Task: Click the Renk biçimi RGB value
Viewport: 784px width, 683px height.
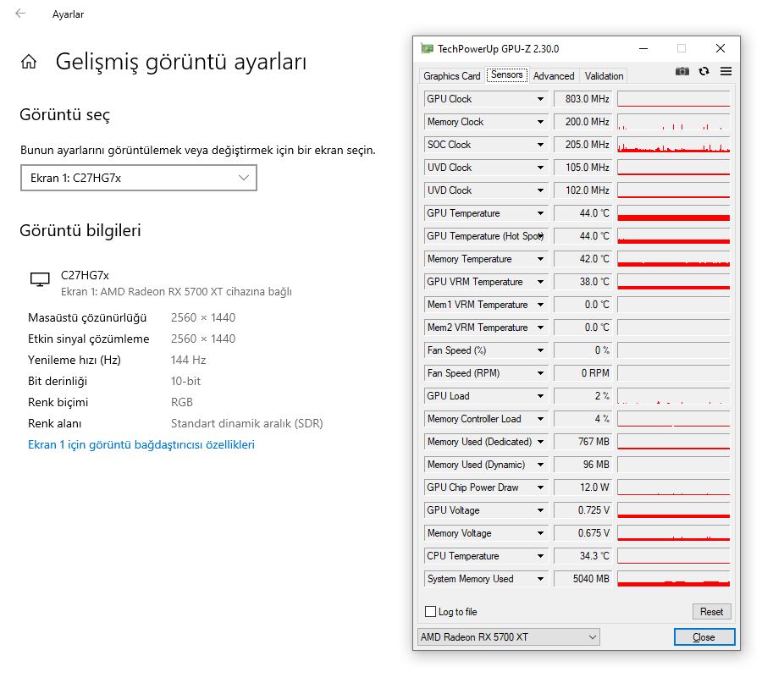Action: (181, 403)
